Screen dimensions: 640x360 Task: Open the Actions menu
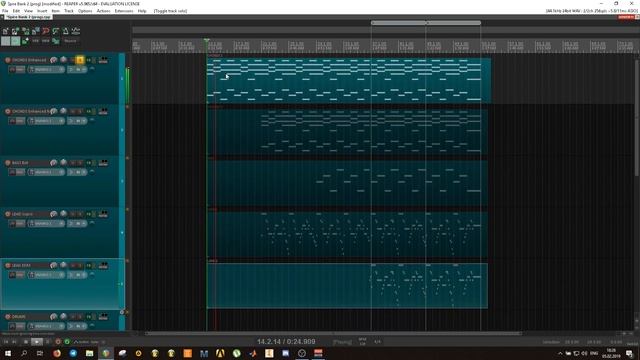pyautogui.click(x=103, y=11)
